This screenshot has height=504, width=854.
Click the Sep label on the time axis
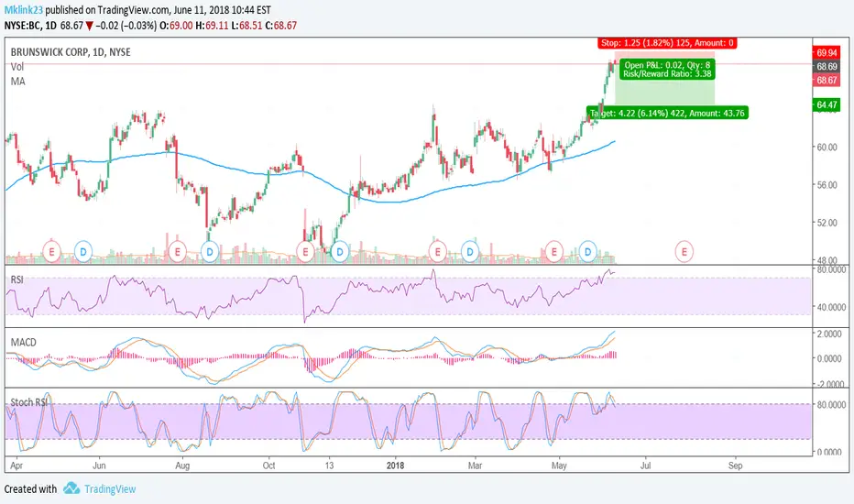click(735, 466)
